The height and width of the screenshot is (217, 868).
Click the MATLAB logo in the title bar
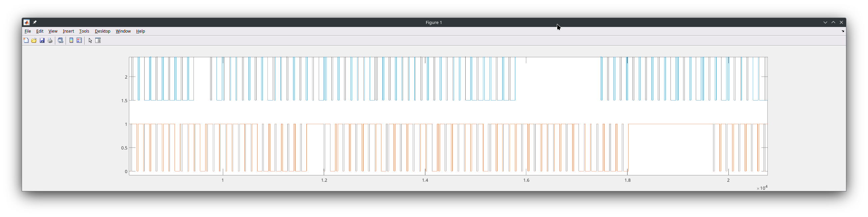[x=27, y=22]
